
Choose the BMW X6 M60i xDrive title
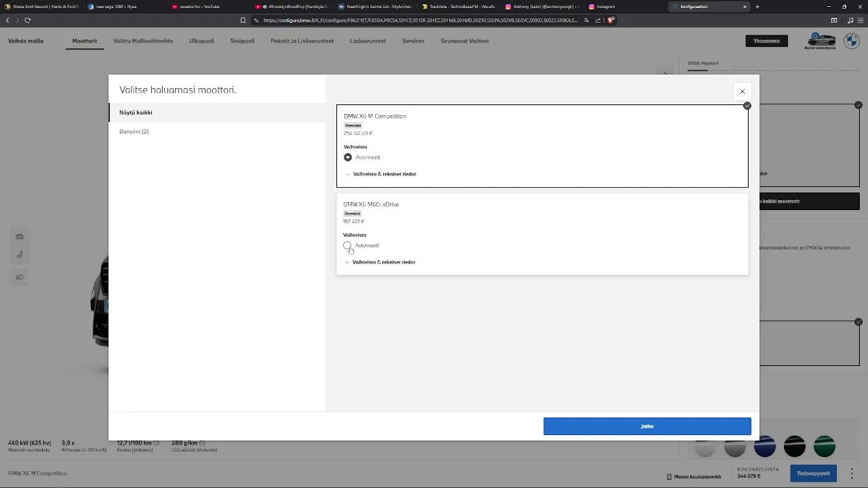(x=370, y=205)
